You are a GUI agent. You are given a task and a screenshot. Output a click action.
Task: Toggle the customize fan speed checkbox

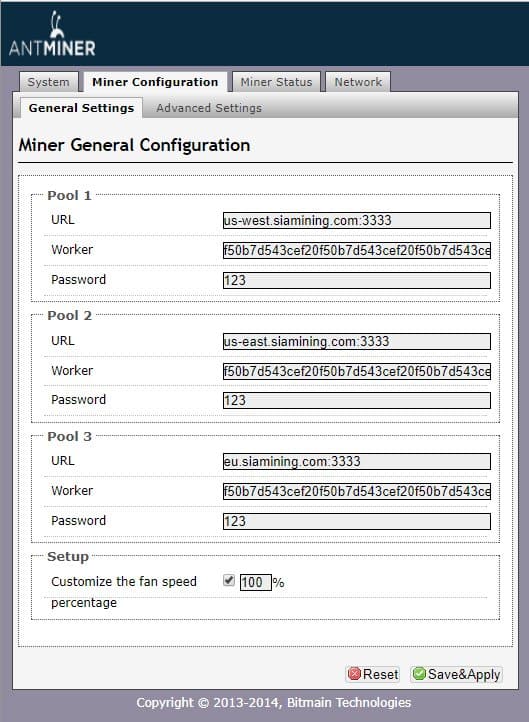click(229, 580)
